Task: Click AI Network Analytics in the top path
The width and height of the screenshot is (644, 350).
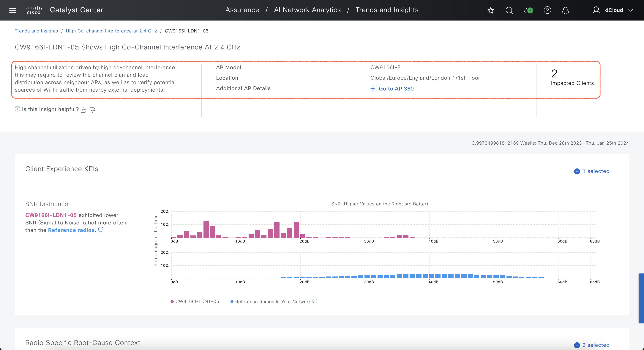Action: [307, 10]
